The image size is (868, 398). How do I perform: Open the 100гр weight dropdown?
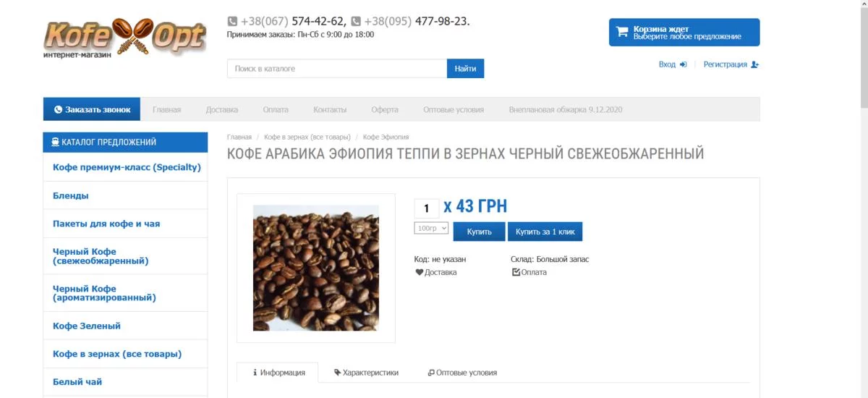(431, 228)
